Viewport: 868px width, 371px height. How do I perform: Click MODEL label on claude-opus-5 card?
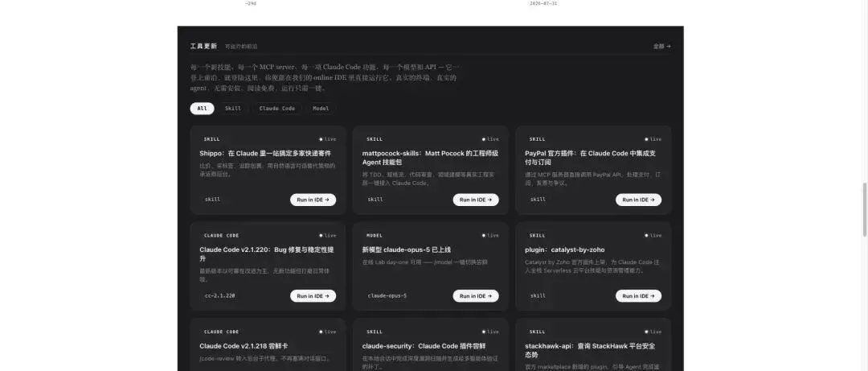pyautogui.click(x=375, y=236)
